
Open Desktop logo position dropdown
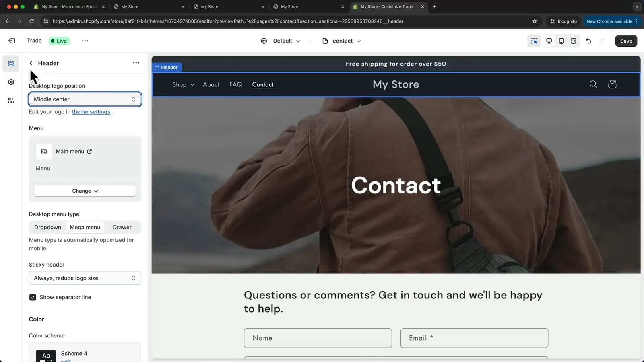[x=85, y=99]
